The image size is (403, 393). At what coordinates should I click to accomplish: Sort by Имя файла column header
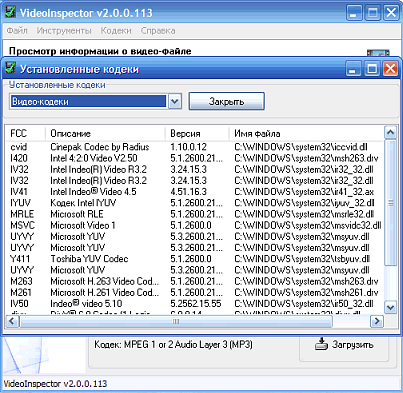(306, 134)
